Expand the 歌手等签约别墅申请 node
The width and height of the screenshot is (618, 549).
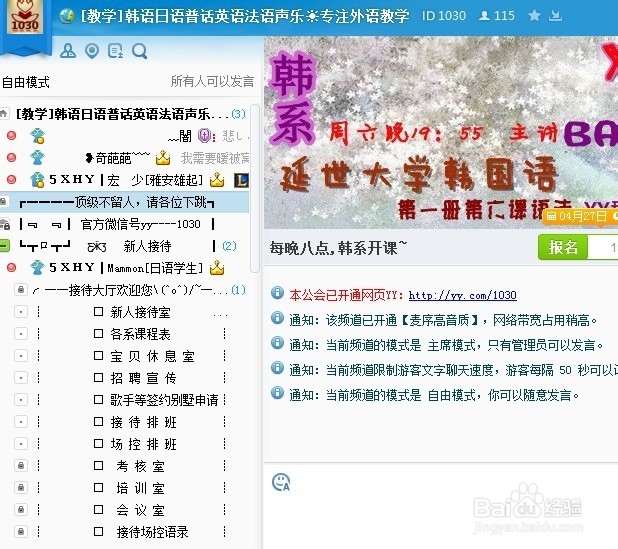pos(21,400)
